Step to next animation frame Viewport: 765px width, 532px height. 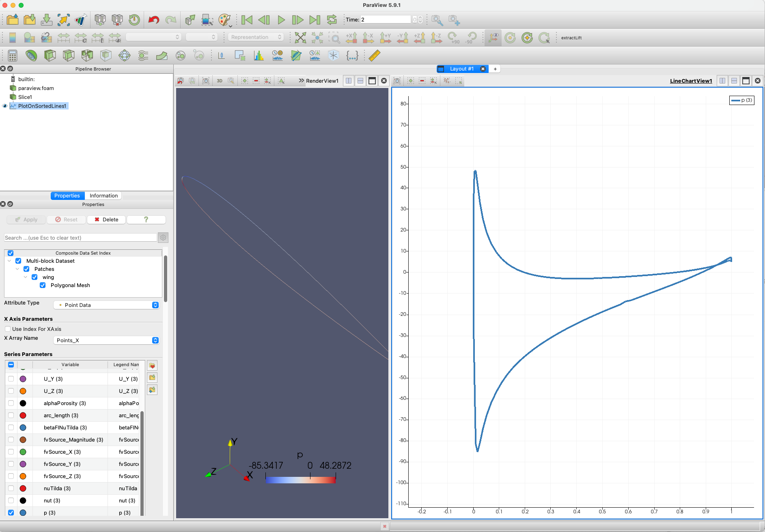click(x=297, y=19)
